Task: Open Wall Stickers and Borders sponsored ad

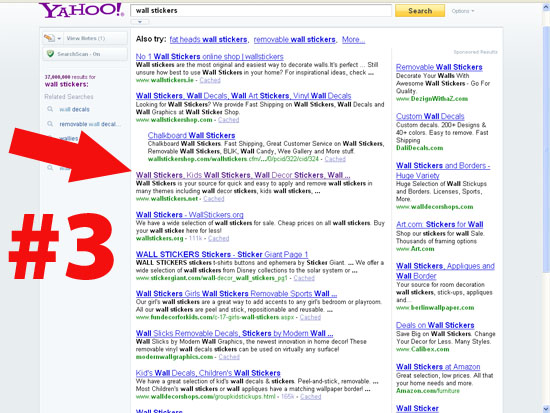Action: point(443,170)
